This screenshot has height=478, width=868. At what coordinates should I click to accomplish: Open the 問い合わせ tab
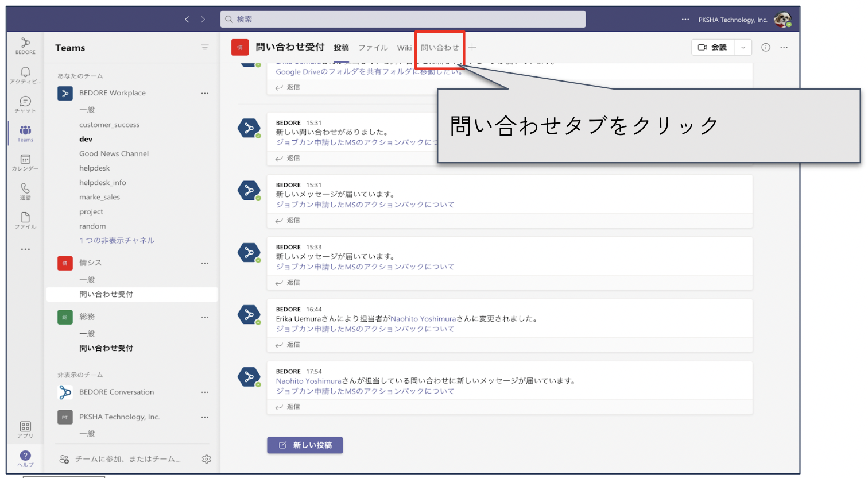pos(440,48)
